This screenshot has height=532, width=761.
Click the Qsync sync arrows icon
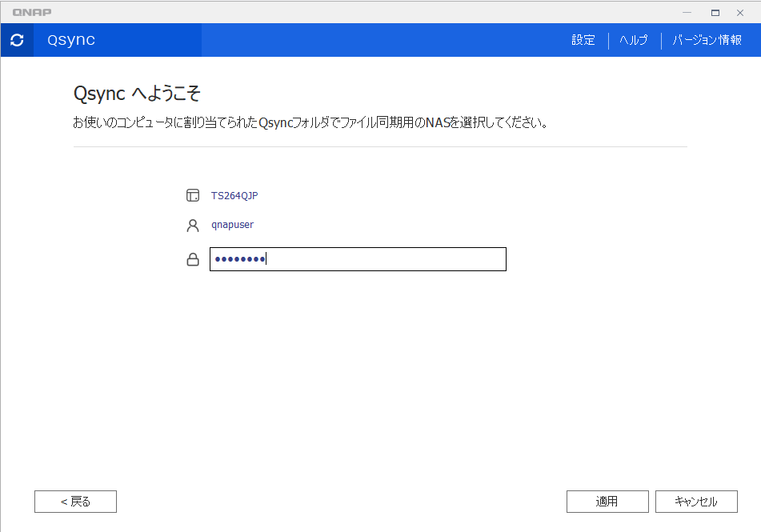[x=17, y=40]
